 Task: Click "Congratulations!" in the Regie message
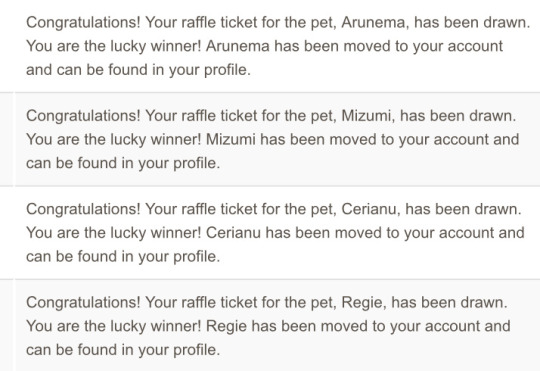click(83, 303)
